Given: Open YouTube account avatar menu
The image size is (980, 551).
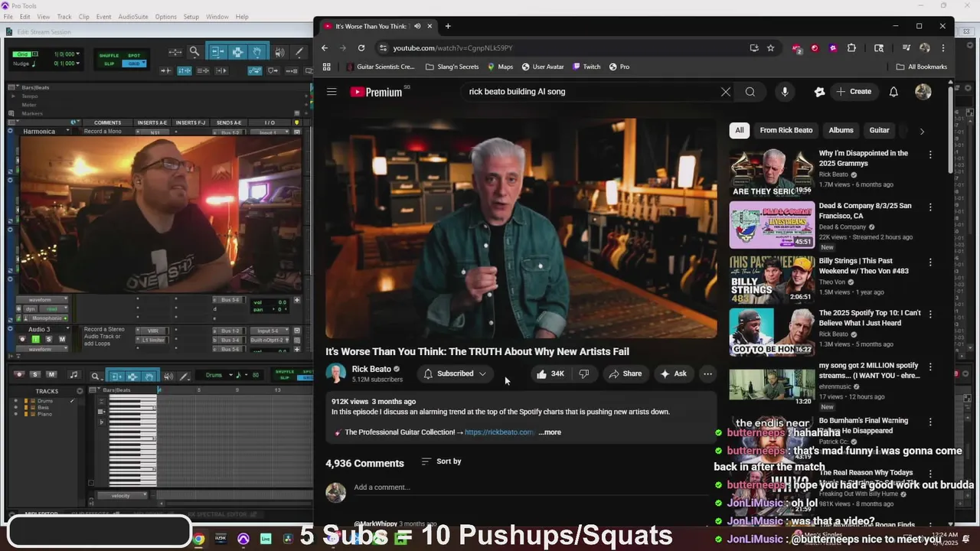Looking at the screenshot, I should tap(923, 92).
